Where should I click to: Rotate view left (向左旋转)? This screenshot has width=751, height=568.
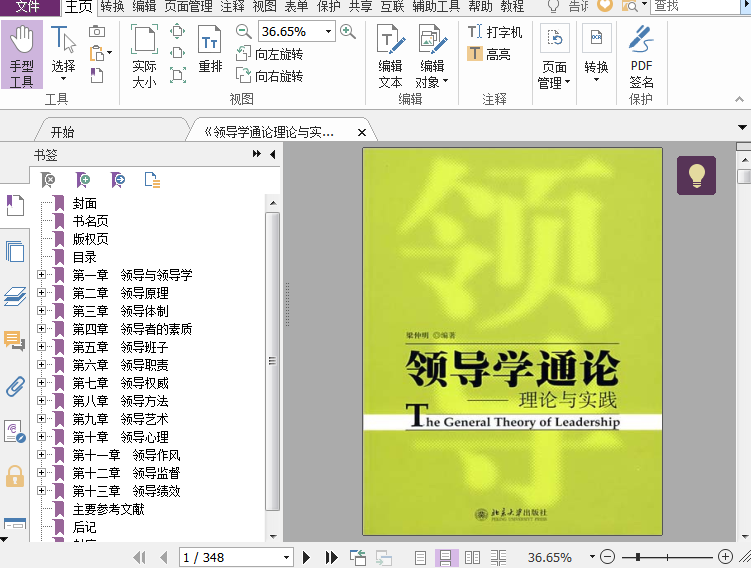[x=270, y=54]
